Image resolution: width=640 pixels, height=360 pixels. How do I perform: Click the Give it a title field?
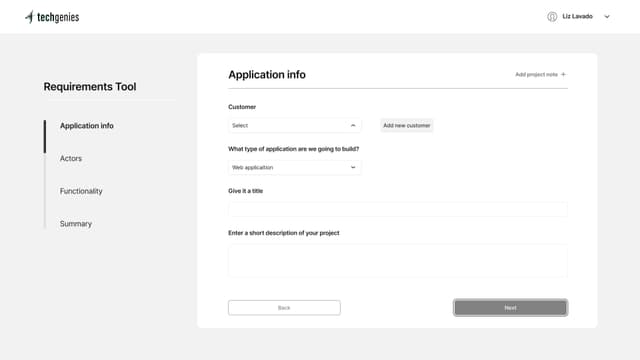[398, 209]
